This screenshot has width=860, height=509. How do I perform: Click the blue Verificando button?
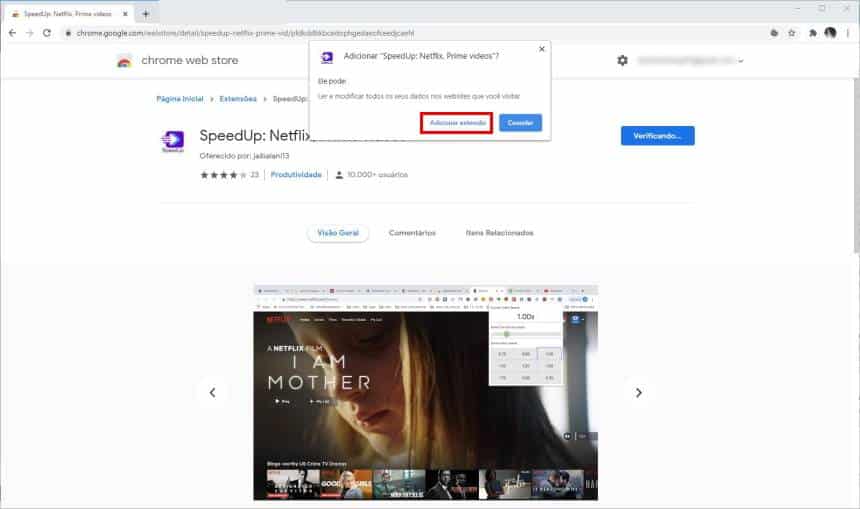click(x=658, y=135)
